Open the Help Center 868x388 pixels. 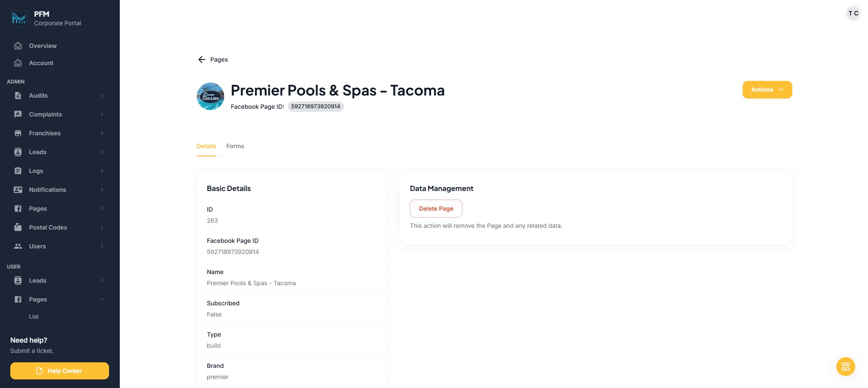(59, 371)
